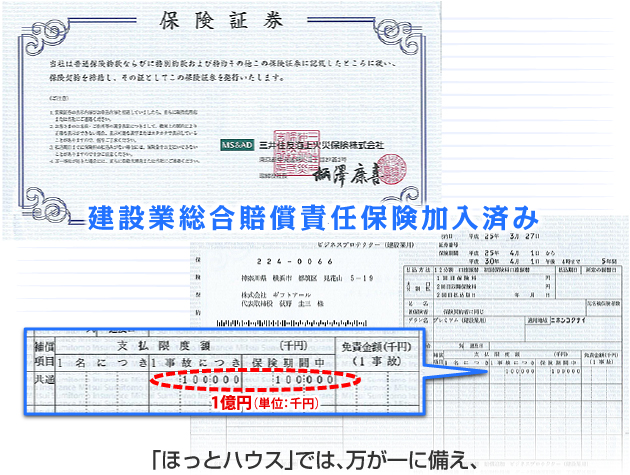Click the blue heading 建設業総合賠償責任保険加入済み
Viewport: 630px width, 475px height.
point(313,217)
